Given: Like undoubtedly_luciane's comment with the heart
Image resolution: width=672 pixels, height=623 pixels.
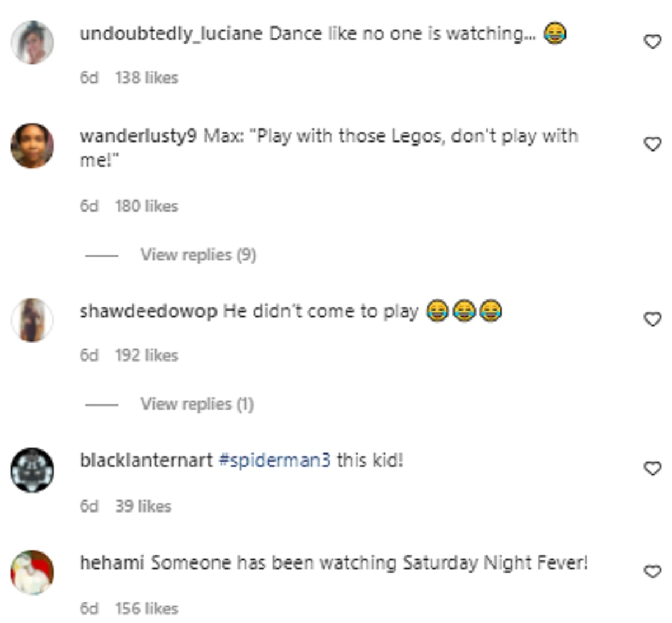Looking at the screenshot, I should tap(652, 42).
